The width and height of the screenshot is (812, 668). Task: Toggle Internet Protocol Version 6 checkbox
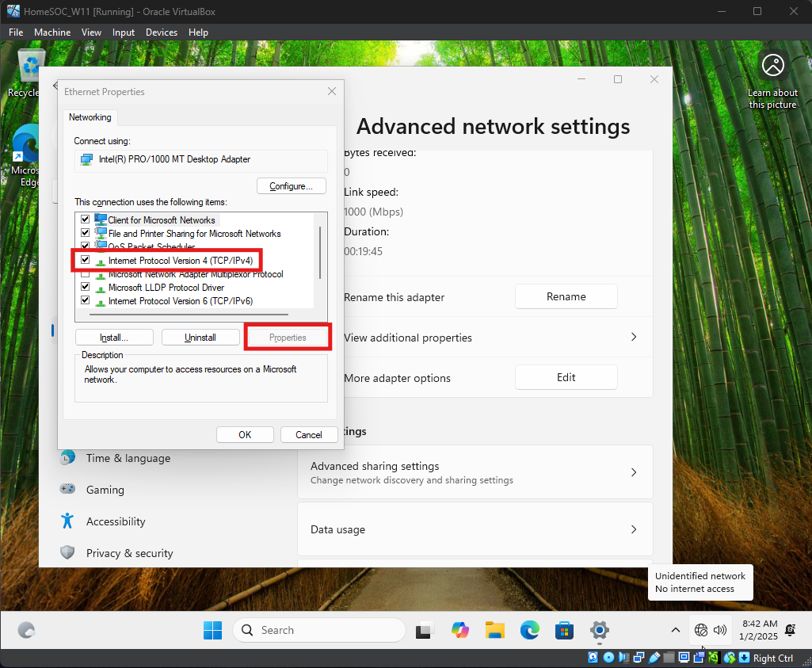[86, 301]
